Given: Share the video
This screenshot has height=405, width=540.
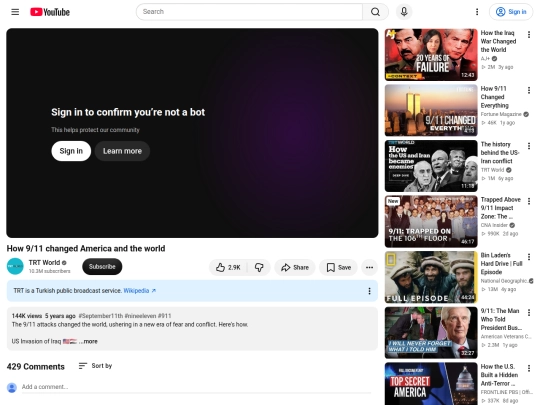Looking at the screenshot, I should (295, 268).
